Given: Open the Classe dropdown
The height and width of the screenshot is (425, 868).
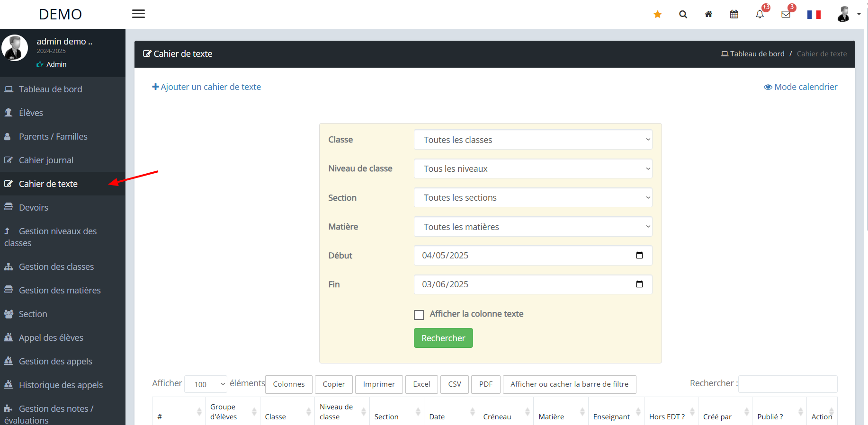Looking at the screenshot, I should 533,140.
